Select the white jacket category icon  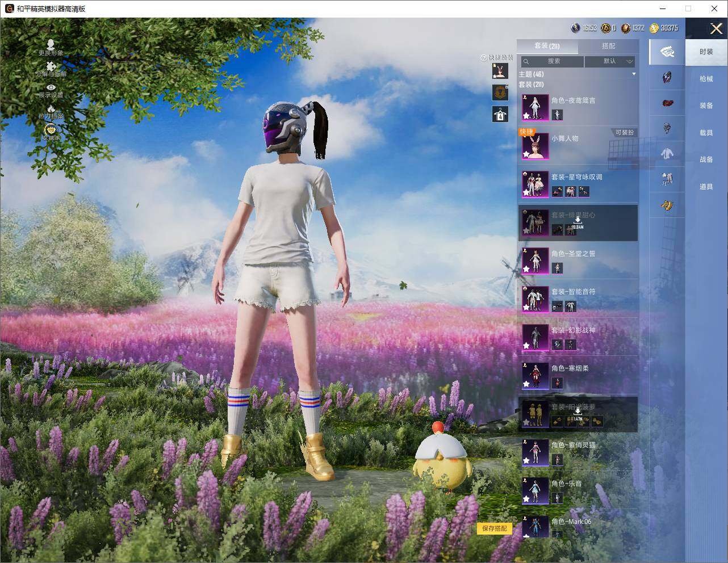(x=667, y=153)
